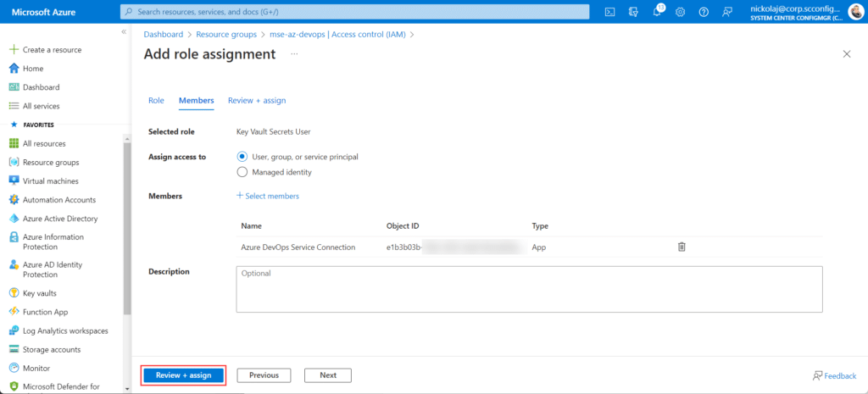Close the Add role assignment pane
Image resolution: width=868 pixels, height=394 pixels.
(847, 53)
